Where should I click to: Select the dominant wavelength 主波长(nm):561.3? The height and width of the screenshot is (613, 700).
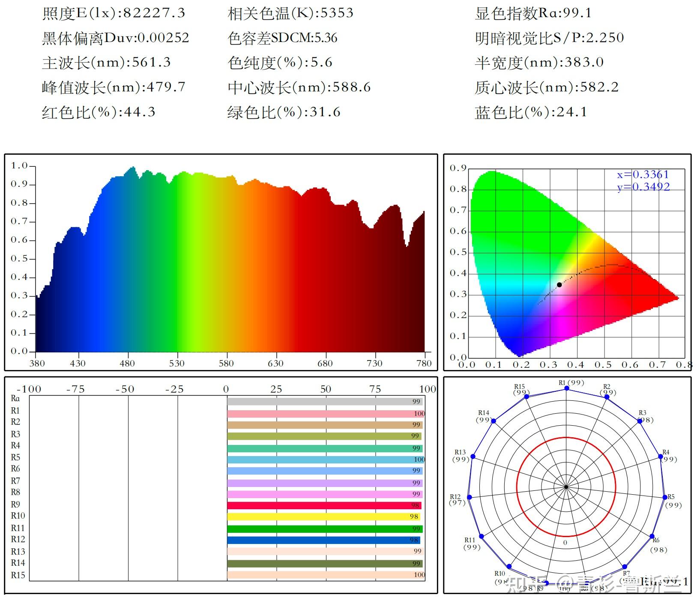pos(107,63)
